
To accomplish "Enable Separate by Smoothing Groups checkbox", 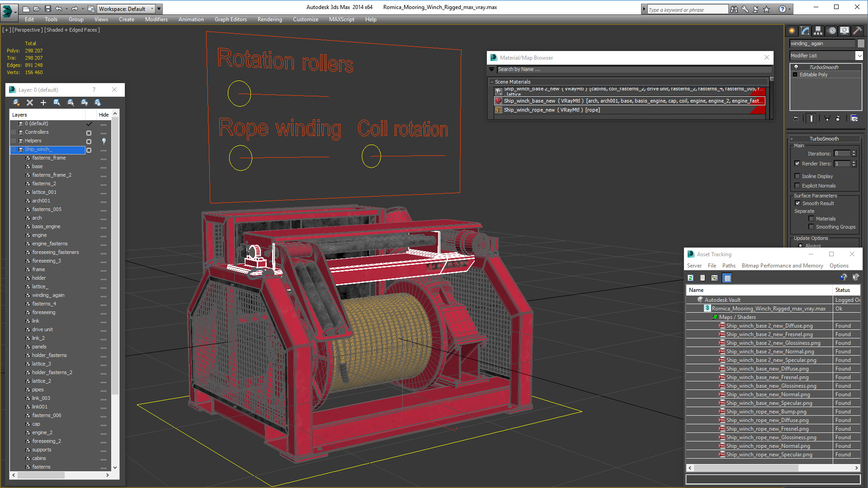I will pyautogui.click(x=811, y=227).
